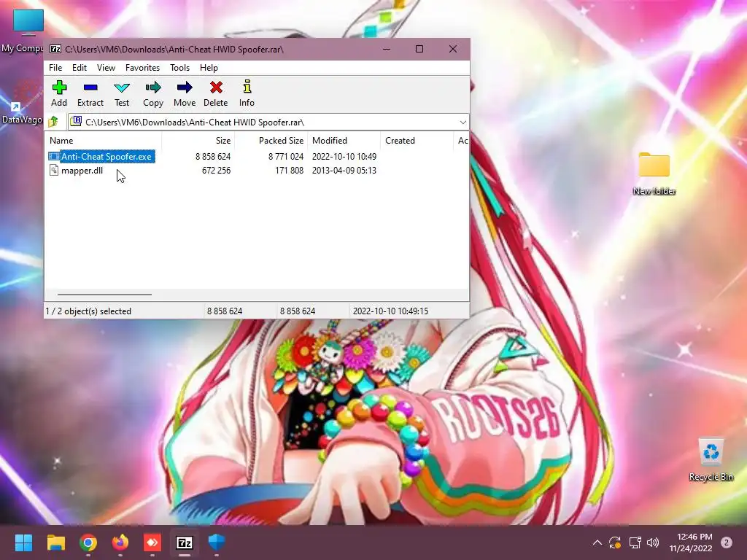Show hidden system tray icons

tap(597, 542)
